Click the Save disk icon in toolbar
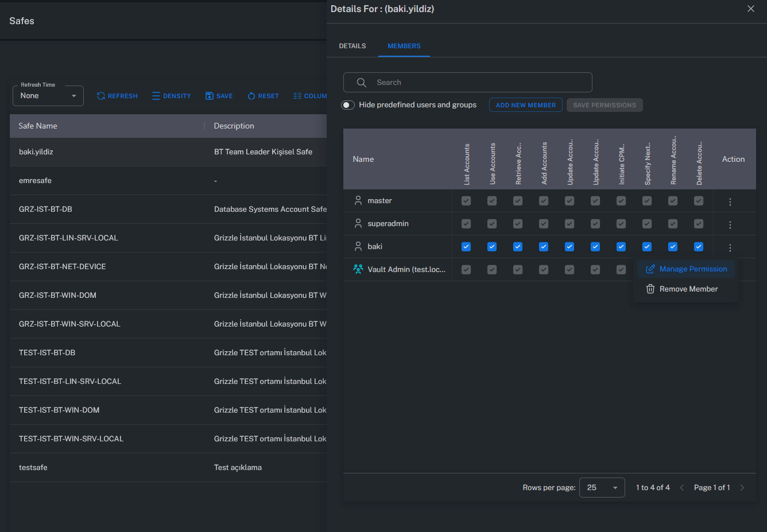This screenshot has height=532, width=767. (210, 96)
